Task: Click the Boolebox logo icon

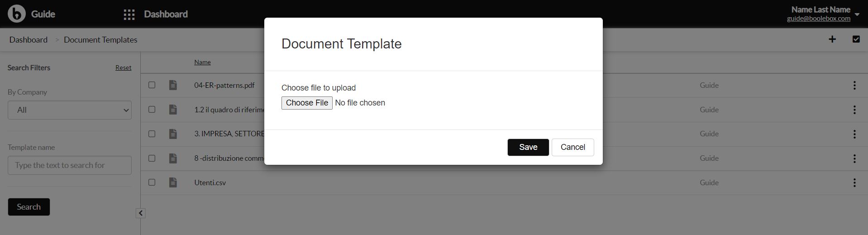Action: 17,14
